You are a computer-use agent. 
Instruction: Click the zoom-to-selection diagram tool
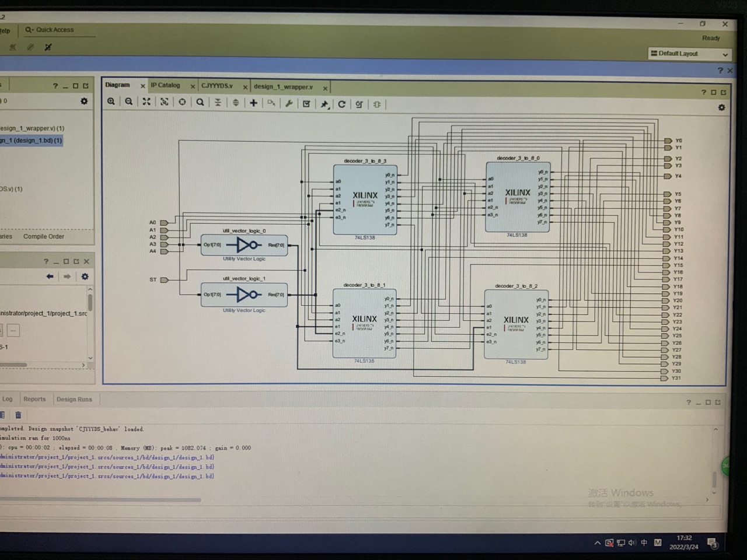tap(165, 101)
